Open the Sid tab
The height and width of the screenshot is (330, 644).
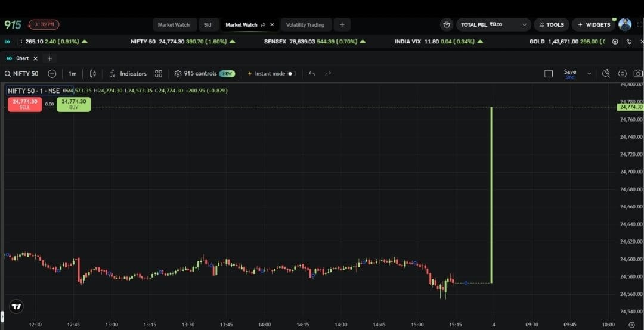point(208,24)
